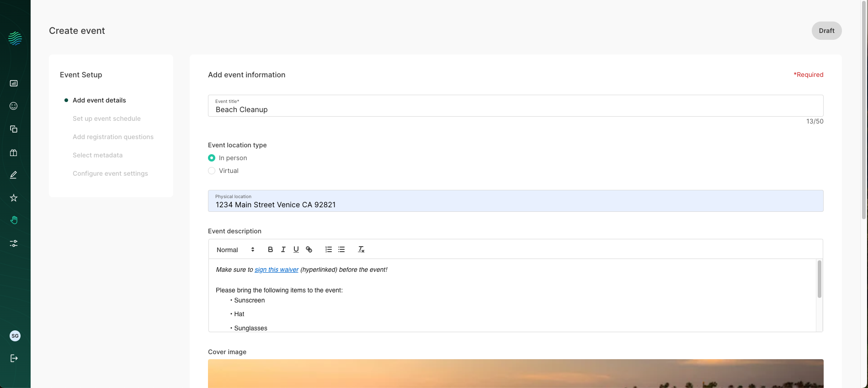Screen dimensions: 868x388
Task: Click the '*Required' label
Action: click(808, 75)
